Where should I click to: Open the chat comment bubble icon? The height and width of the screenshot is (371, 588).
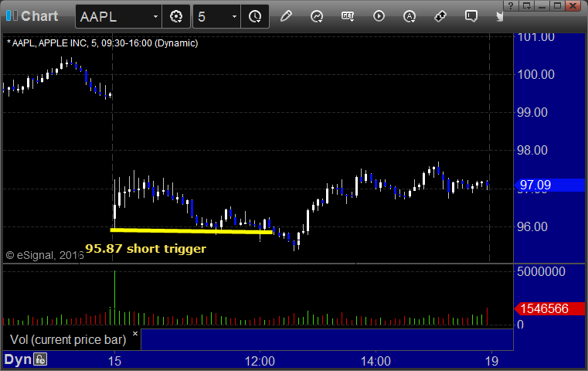(x=471, y=16)
